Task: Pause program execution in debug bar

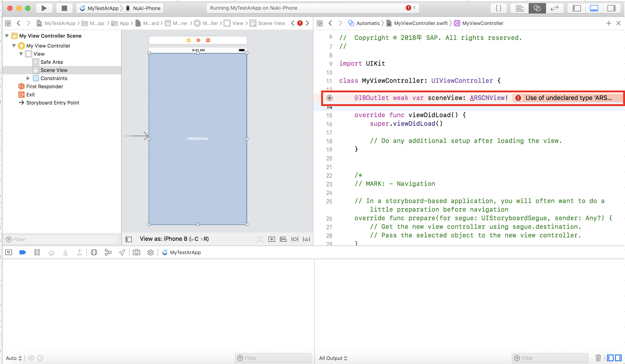Action: click(37, 252)
